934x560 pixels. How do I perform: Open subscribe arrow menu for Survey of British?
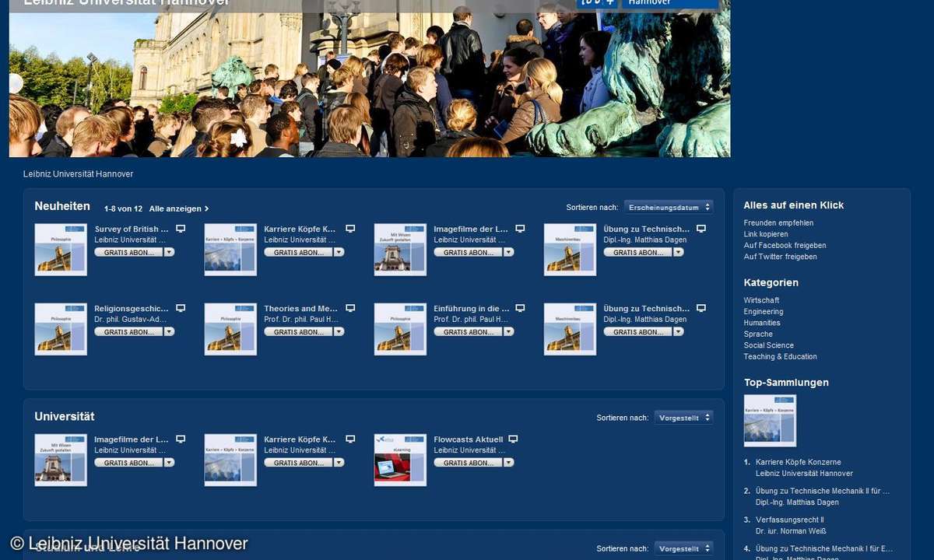point(169,252)
